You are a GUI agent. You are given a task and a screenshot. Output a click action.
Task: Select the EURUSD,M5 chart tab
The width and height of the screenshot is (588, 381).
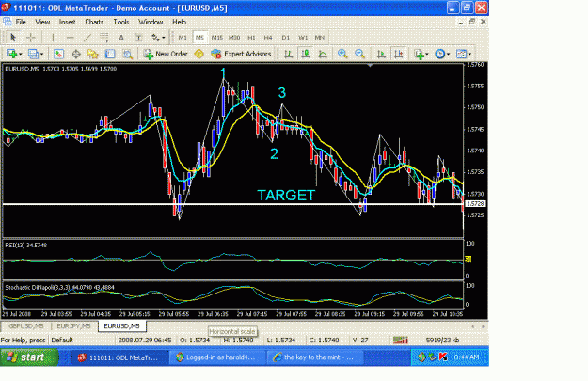(x=122, y=326)
